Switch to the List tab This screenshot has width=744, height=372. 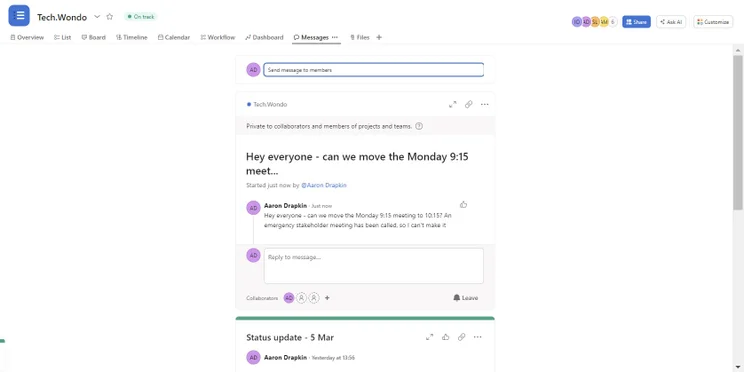pos(63,37)
